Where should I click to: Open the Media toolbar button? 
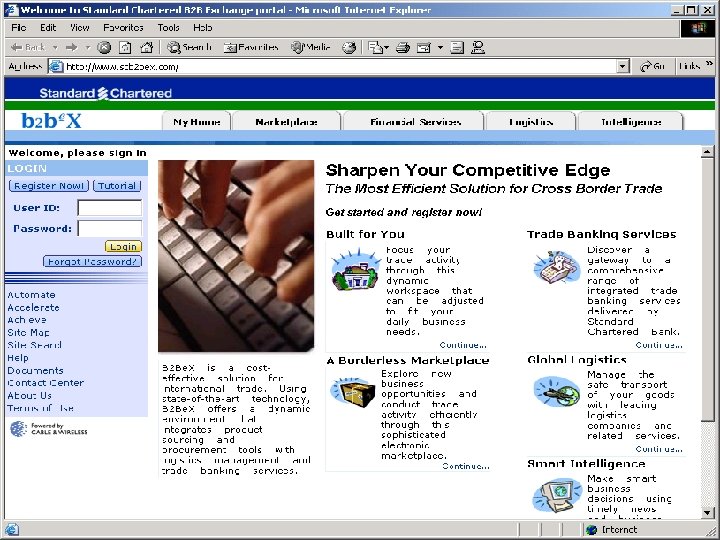pos(311,47)
